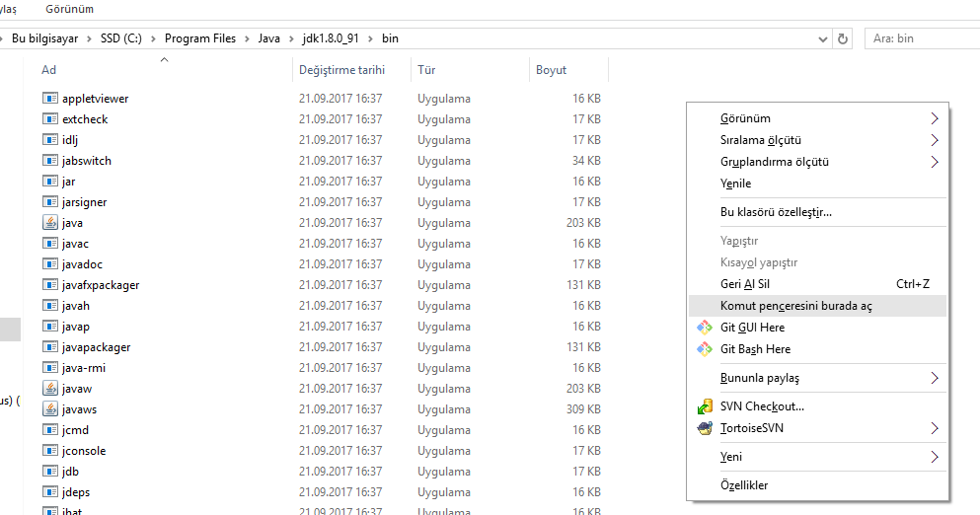
Task: Click the Git GUI Here icon
Action: (705, 328)
